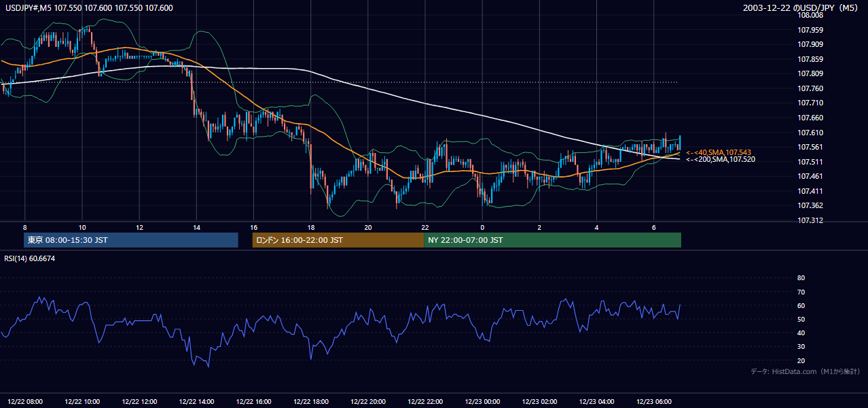Click the 12/23 00:00 time label
The width and height of the screenshot is (868, 408).
click(482, 401)
